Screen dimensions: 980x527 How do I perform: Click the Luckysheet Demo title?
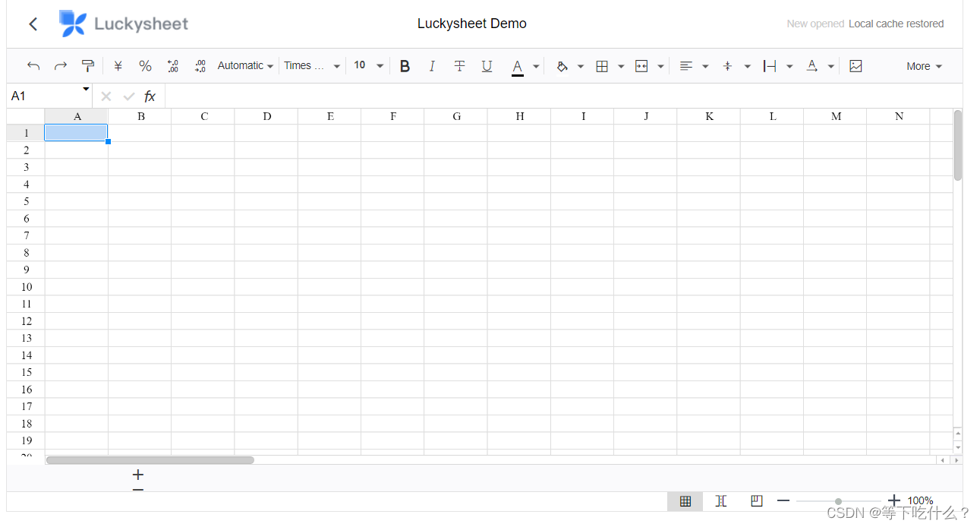point(472,24)
